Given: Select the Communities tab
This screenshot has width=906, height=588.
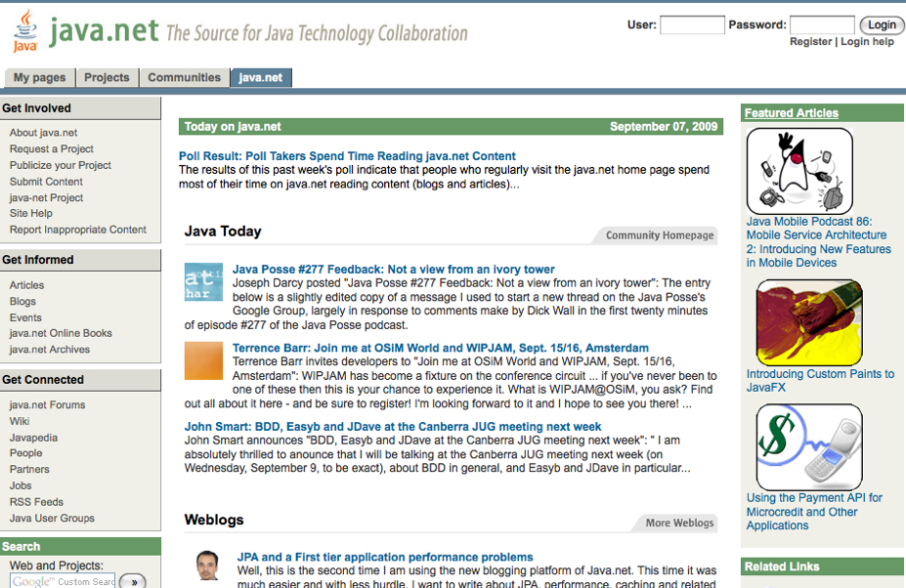Looking at the screenshot, I should [184, 76].
